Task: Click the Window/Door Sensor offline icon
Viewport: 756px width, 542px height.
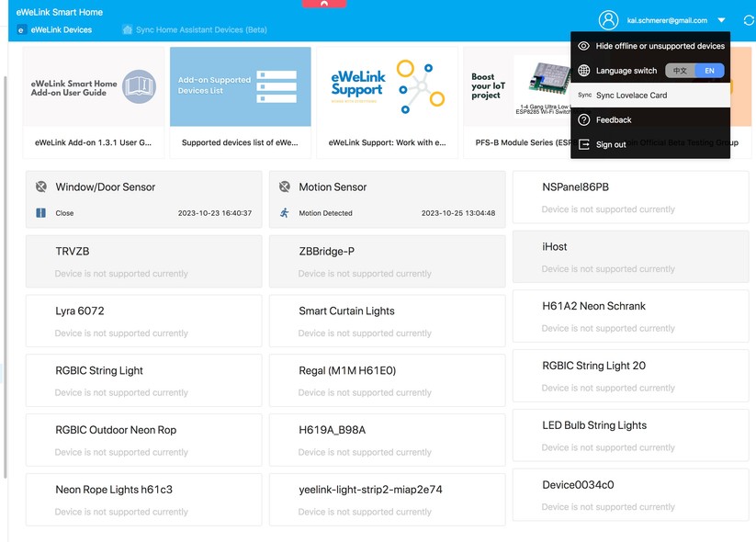Action: (x=41, y=186)
